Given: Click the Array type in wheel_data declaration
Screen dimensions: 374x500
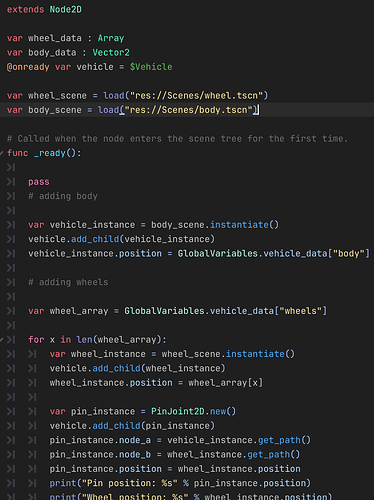Looking at the screenshot, I should 111,38.
